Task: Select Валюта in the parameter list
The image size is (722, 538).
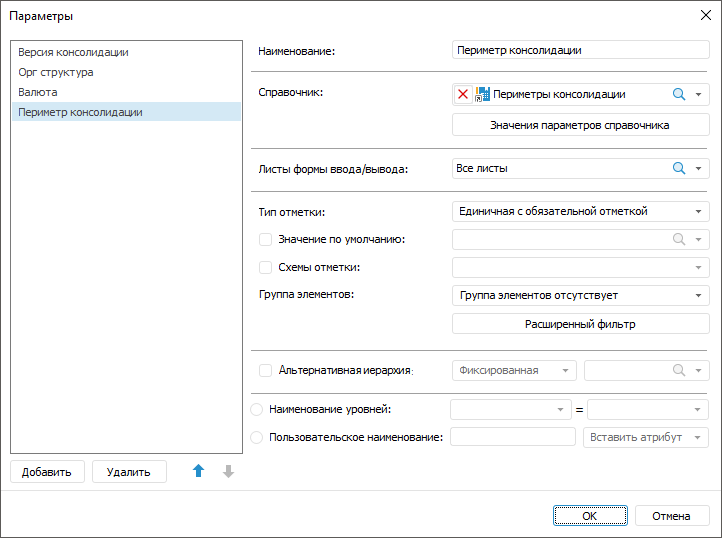Action: [x=38, y=92]
